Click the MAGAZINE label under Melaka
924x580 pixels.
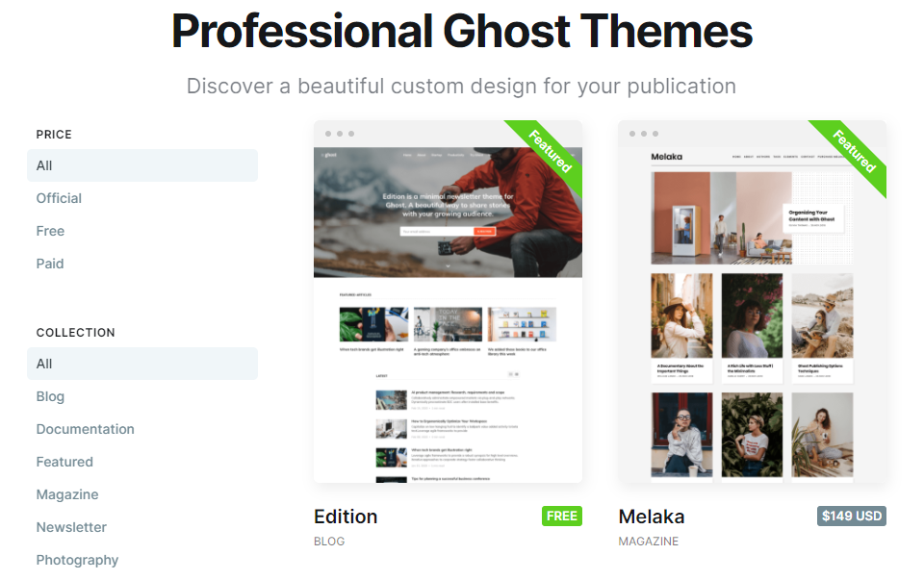pyautogui.click(x=648, y=542)
